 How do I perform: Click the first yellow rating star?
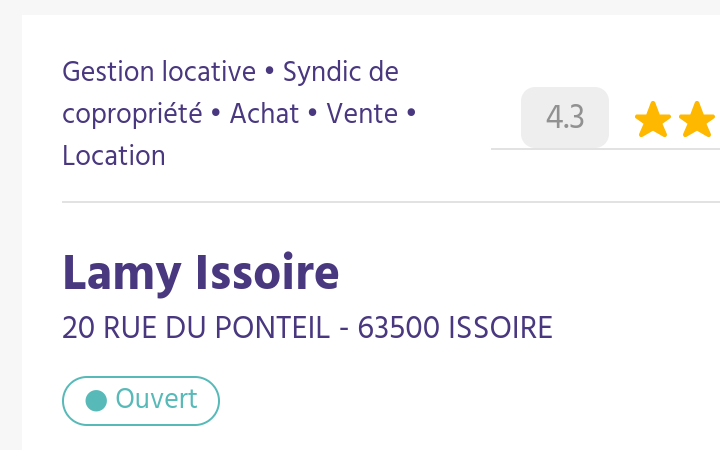coord(653,120)
